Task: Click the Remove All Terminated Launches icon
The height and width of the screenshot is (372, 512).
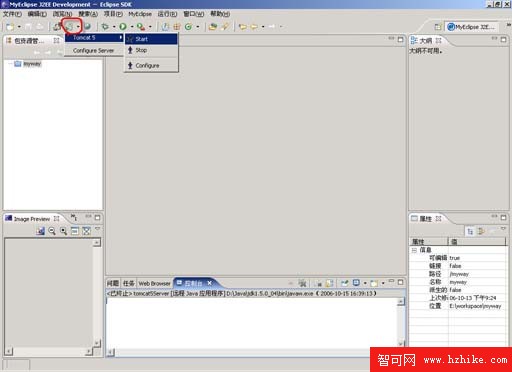Action: (302, 283)
